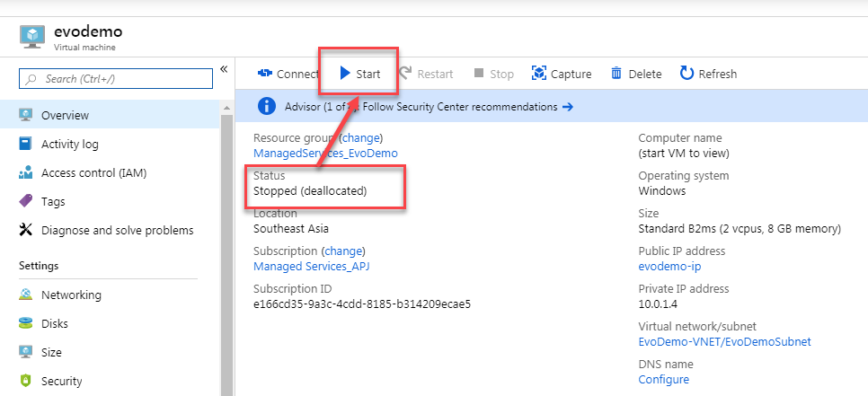Change the subscription
This screenshot has width=868, height=396.
coord(343,251)
